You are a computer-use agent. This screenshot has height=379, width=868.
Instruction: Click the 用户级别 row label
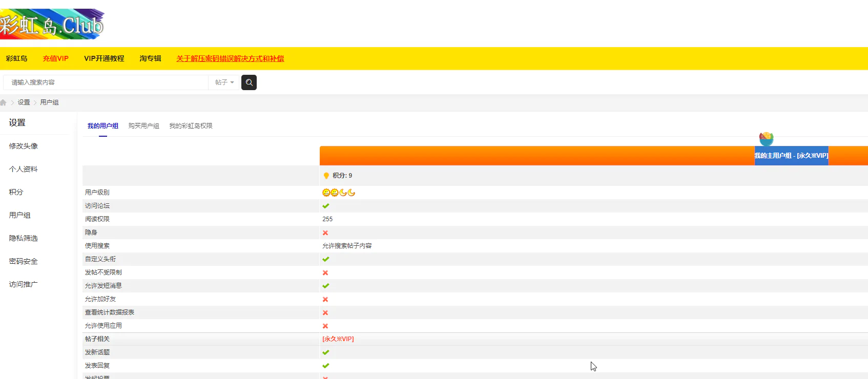coord(97,193)
